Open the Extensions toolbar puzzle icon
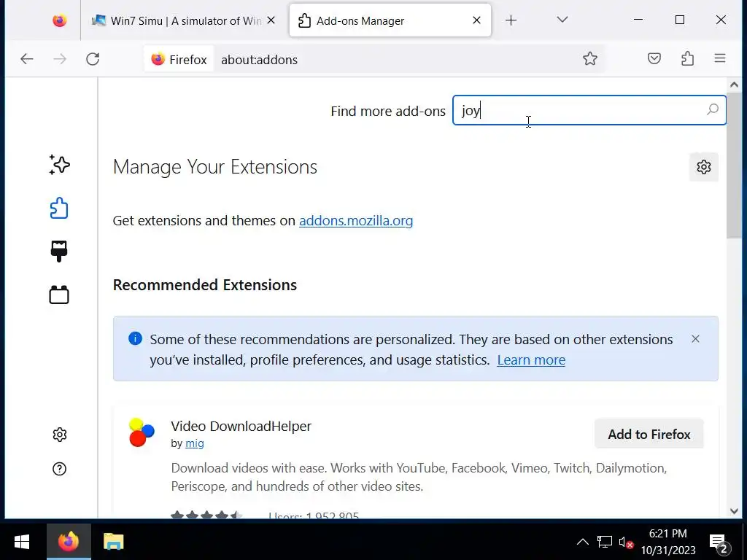This screenshot has width=747, height=560. [x=687, y=58]
